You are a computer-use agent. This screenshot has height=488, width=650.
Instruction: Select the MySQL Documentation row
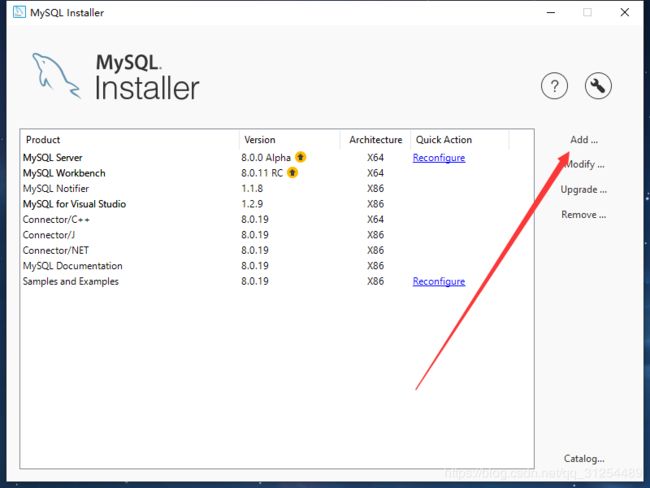[x=276, y=266]
